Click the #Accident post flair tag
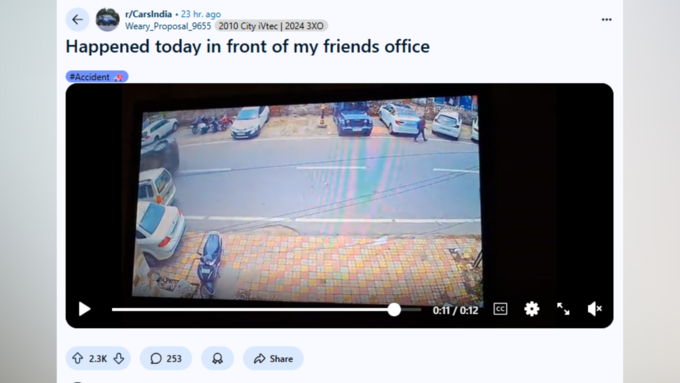This screenshot has height=383, width=680. pos(97,77)
